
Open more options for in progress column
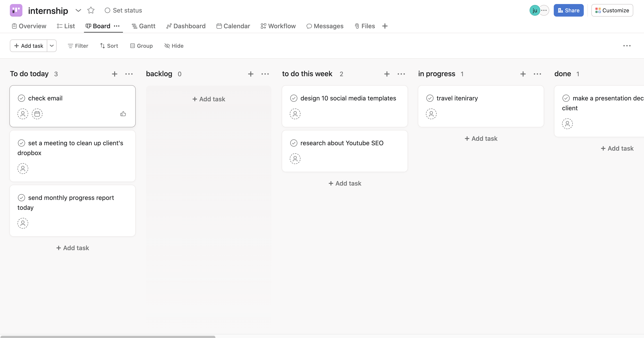point(537,74)
